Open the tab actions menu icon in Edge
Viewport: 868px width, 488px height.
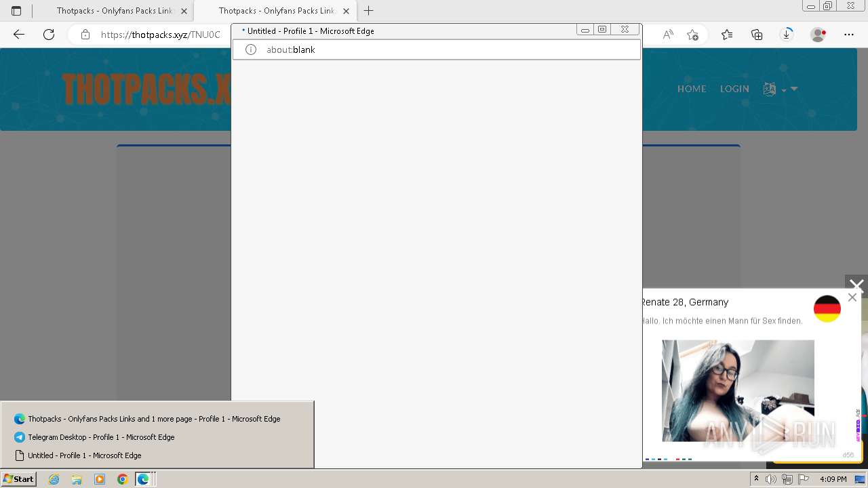[16, 11]
